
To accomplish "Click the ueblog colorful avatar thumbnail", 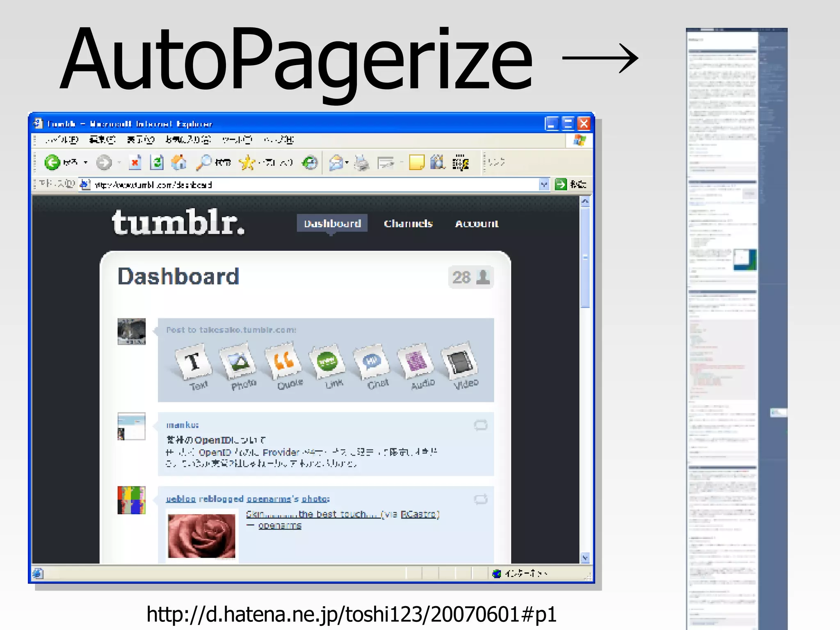I will tap(131, 500).
